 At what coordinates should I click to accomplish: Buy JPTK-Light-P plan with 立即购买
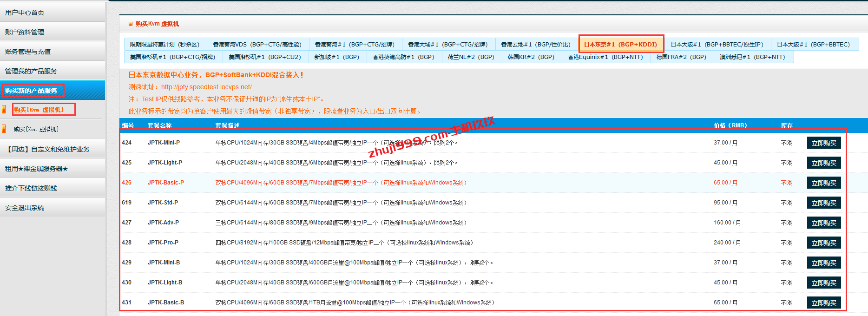(824, 163)
